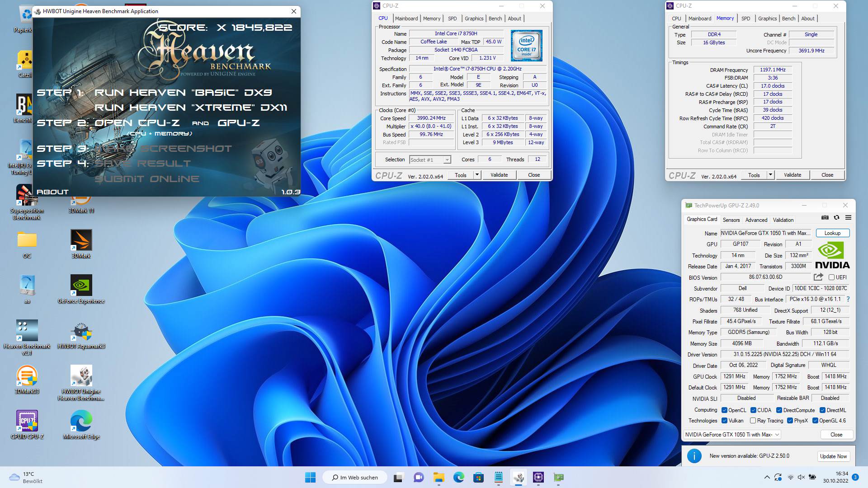Viewport: 868px width, 488px height.
Task: Expand Tools dropdown arrow in left CPU-Z
Action: click(476, 175)
